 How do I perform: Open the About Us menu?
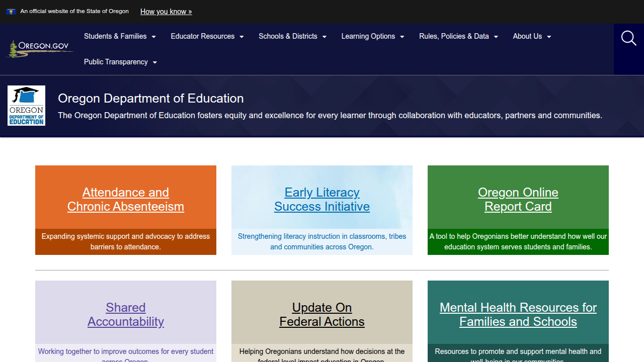tap(532, 36)
